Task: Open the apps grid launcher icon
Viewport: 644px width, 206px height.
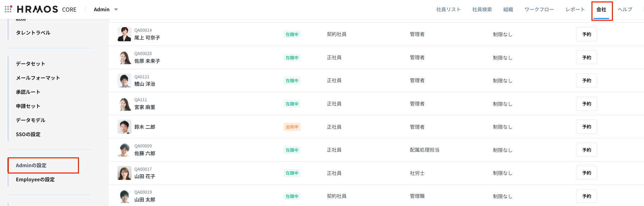Action: tap(8, 9)
